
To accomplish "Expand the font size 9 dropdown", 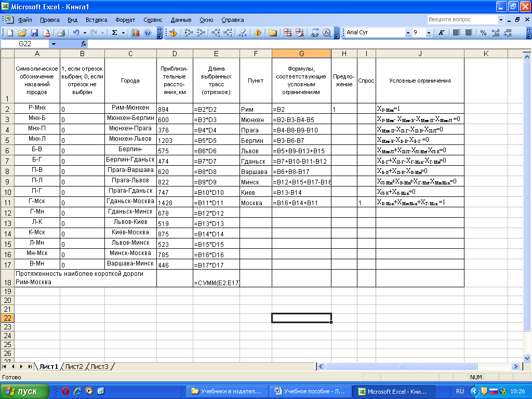I will tap(429, 33).
